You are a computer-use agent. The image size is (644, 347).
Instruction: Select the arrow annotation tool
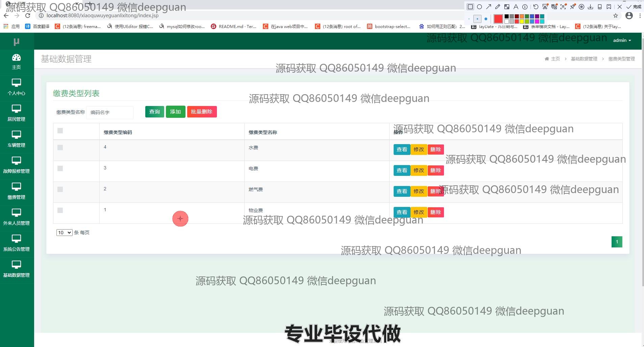(x=489, y=7)
